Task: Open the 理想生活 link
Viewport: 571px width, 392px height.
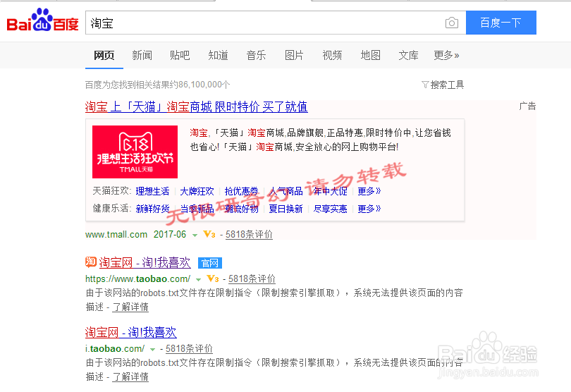Action: point(152,191)
